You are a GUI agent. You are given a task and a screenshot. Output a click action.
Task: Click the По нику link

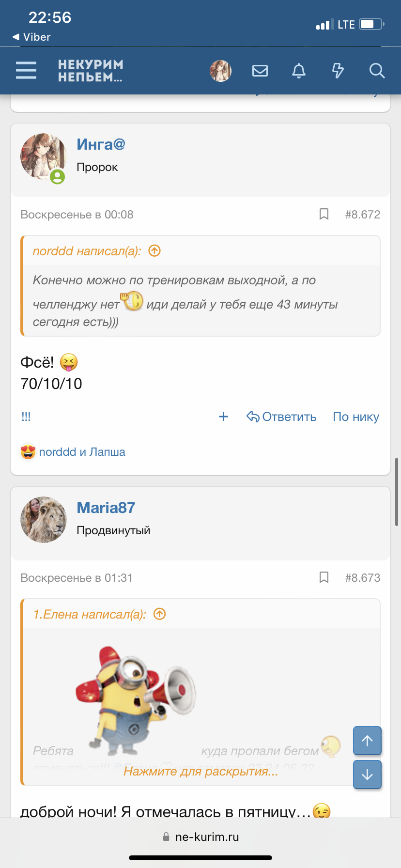point(355,416)
